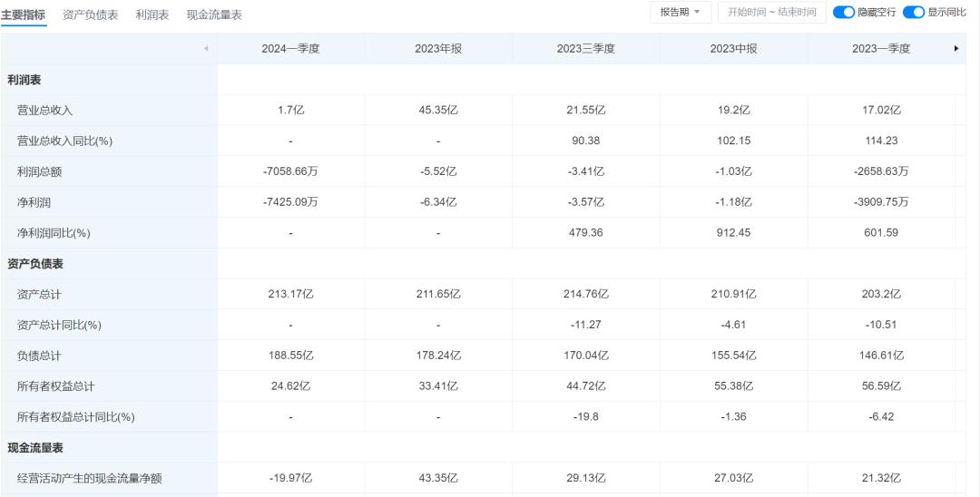Switch to the 资产负债表 tab

pyautogui.click(x=91, y=15)
